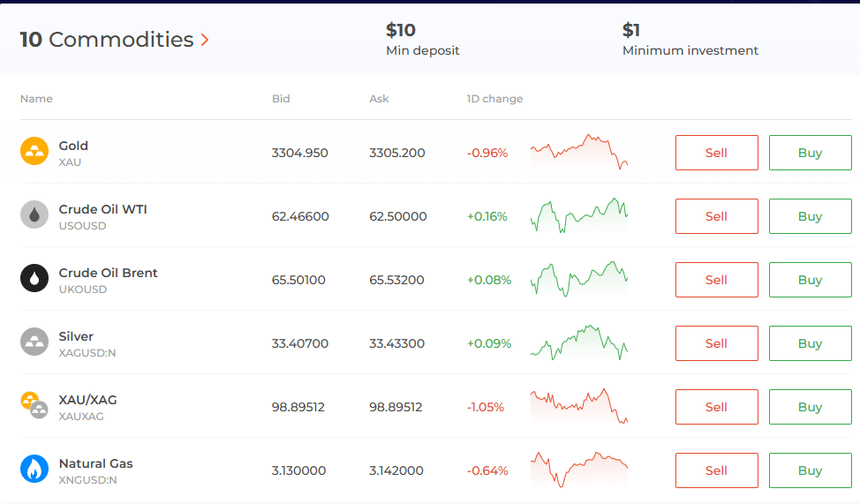Click the XAU/XAG dual-bars icon
This screenshot has width=860, height=504.
click(34, 405)
